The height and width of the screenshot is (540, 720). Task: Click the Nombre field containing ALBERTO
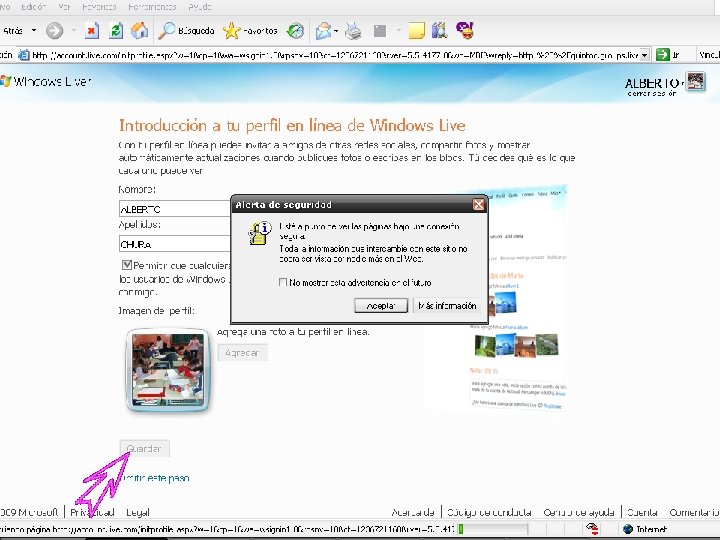pos(175,209)
